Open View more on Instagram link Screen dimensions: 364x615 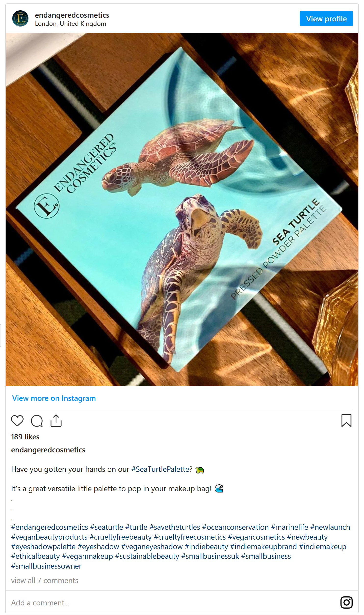[54, 398]
